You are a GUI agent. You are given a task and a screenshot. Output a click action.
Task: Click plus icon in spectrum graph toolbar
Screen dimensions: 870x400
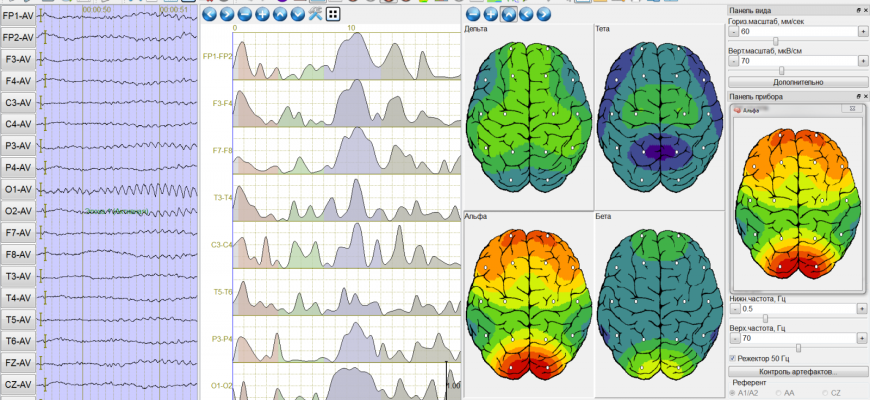(262, 14)
